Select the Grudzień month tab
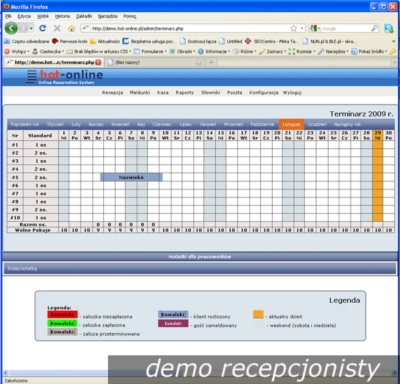This screenshot has height=384, width=400. [317, 124]
